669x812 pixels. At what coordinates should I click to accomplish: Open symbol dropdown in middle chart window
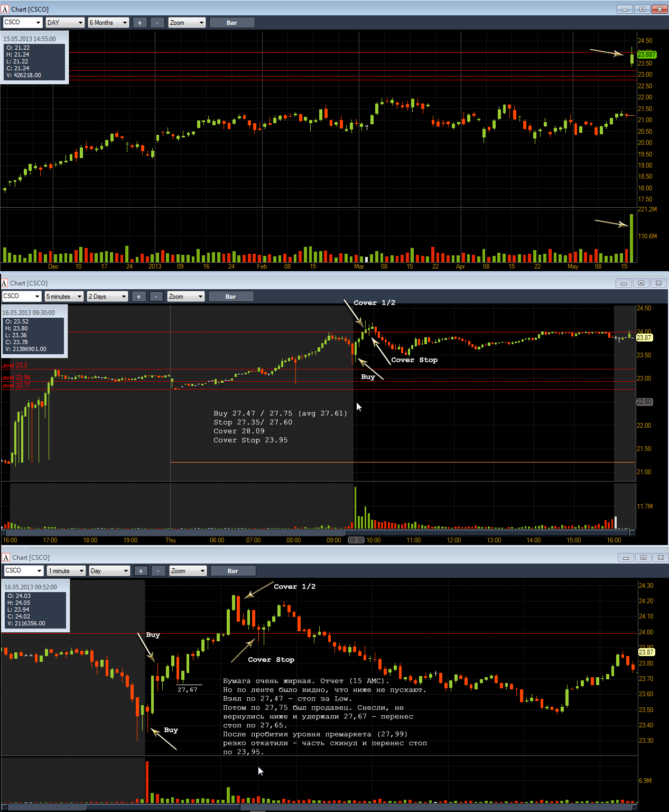click(21, 296)
